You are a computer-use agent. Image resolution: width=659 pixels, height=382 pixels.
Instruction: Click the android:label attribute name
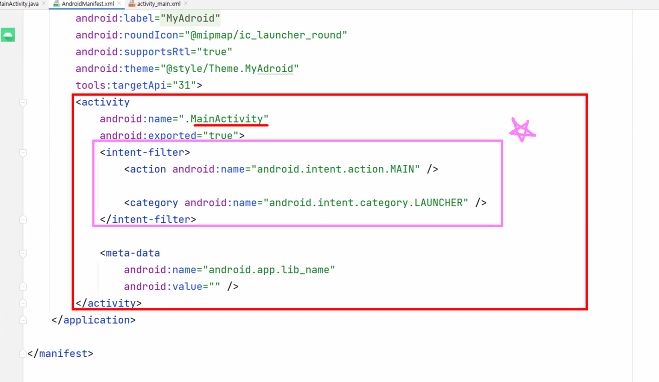coord(115,18)
